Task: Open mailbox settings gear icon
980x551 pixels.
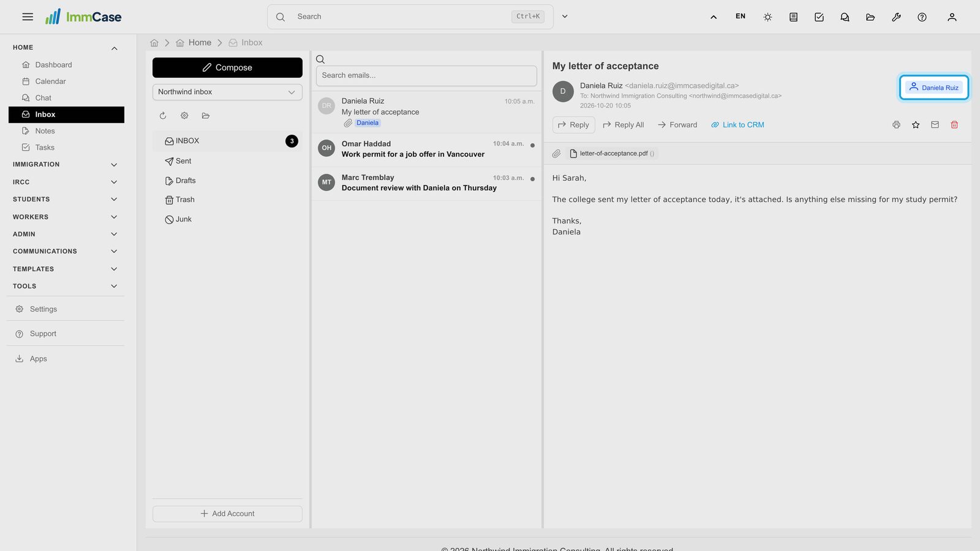Action: [x=184, y=116]
